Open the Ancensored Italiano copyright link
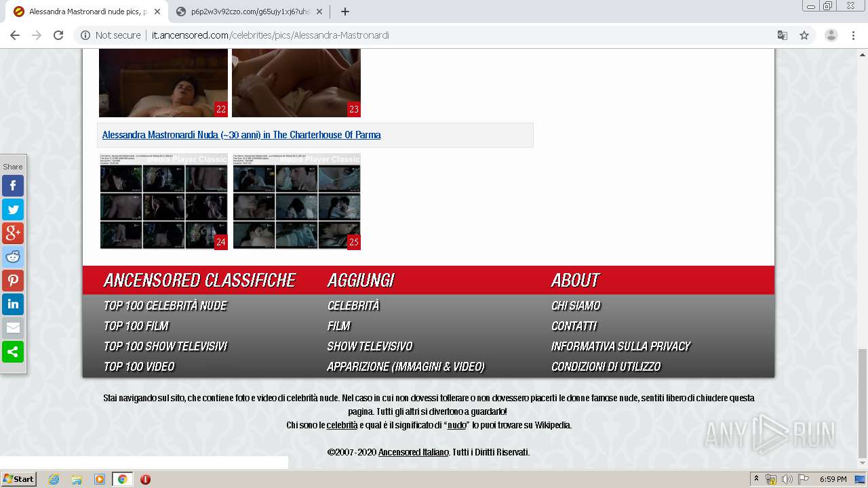This screenshot has height=488, width=868. pos(413,452)
